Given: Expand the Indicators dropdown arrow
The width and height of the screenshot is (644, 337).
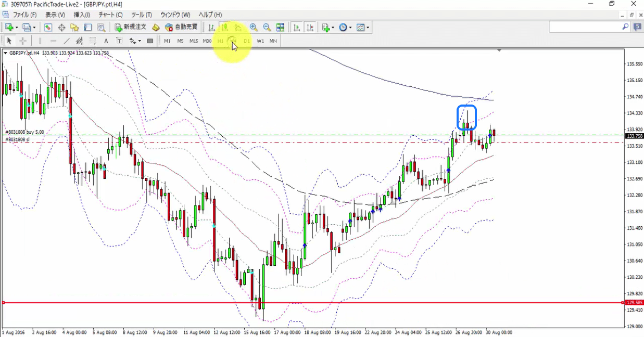Looking at the screenshot, I should pyautogui.click(x=333, y=27).
